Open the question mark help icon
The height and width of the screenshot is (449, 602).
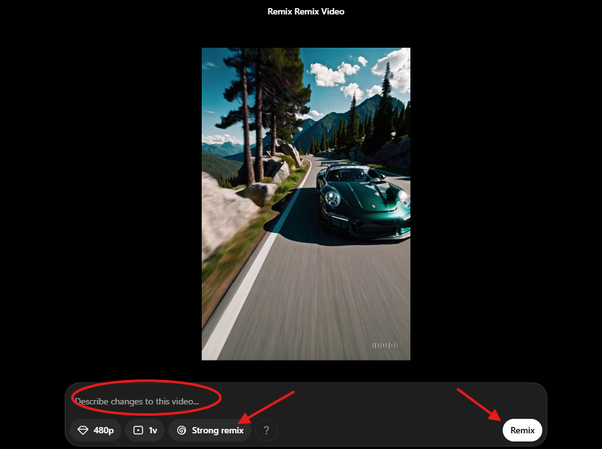click(x=266, y=430)
